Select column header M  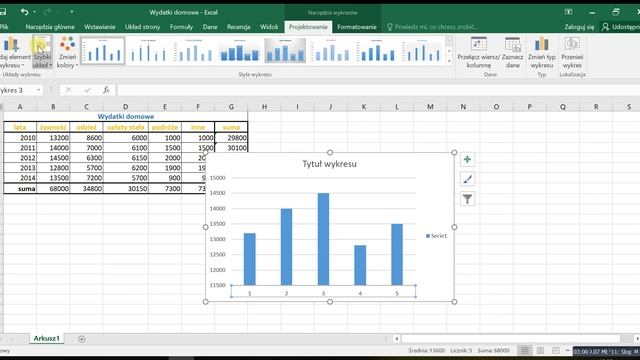click(x=430, y=107)
